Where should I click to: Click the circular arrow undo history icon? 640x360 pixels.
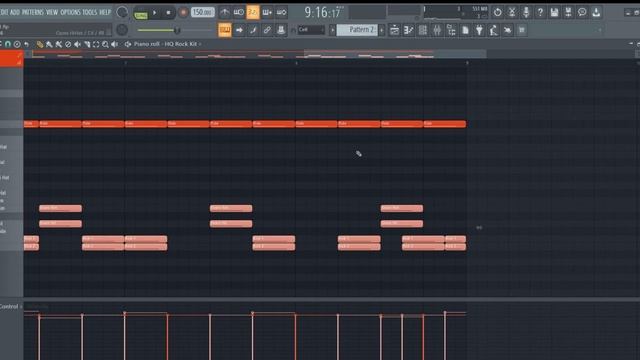(x=498, y=13)
